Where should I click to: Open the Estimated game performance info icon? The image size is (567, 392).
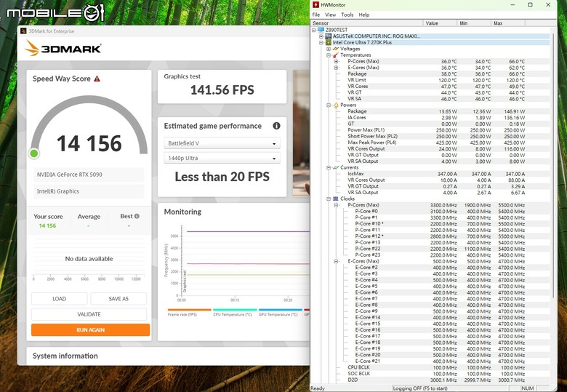click(x=276, y=126)
